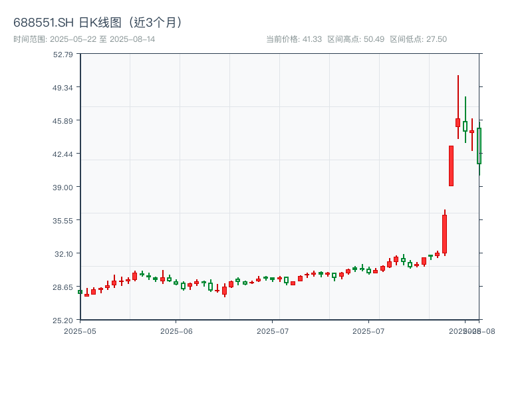Image resolution: width=532 pixels, height=399 pixels.
Task: Click the chart title 688551.SH 日K线图
Action: click(98, 23)
